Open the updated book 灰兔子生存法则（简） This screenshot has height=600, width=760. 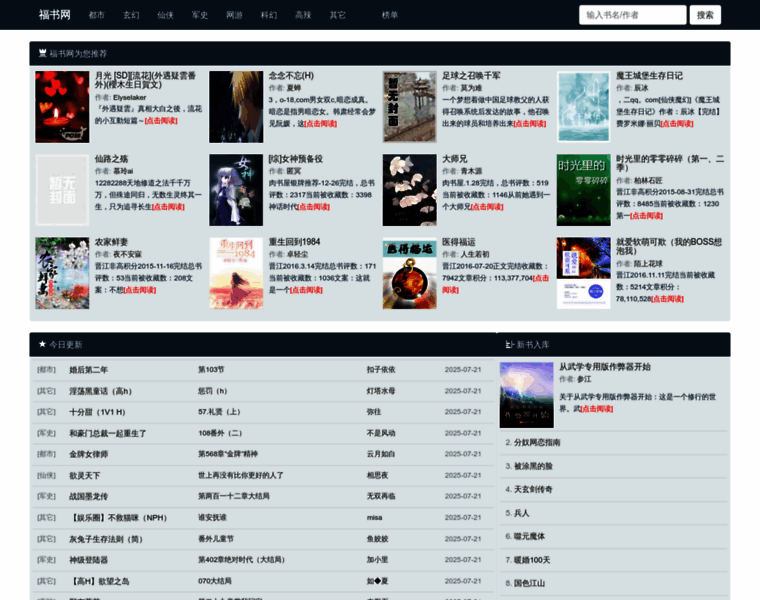pyautogui.click(x=106, y=539)
